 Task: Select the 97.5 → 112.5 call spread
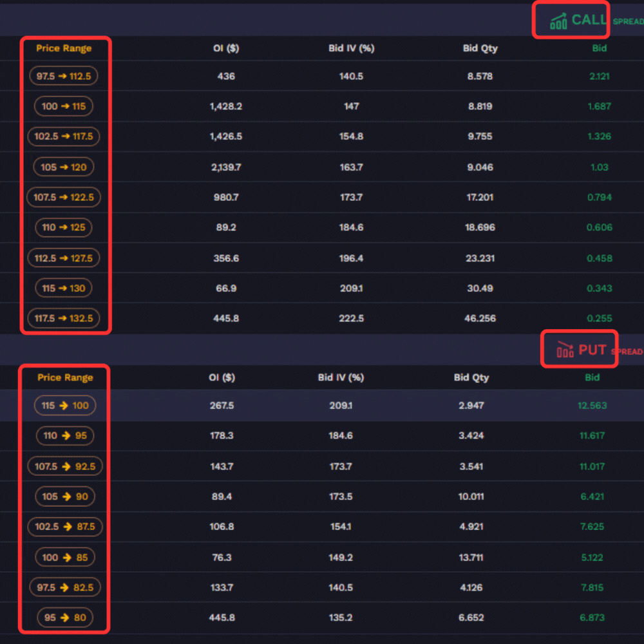coord(63,75)
